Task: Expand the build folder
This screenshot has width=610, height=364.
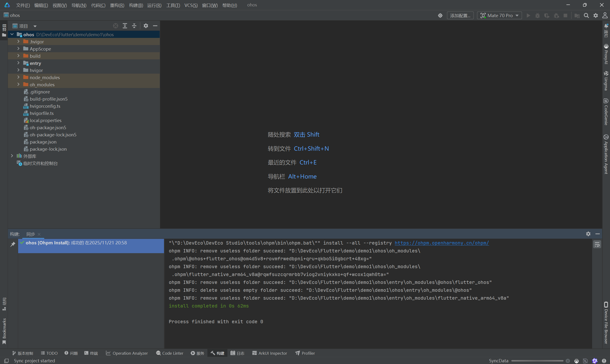Action: click(x=18, y=56)
